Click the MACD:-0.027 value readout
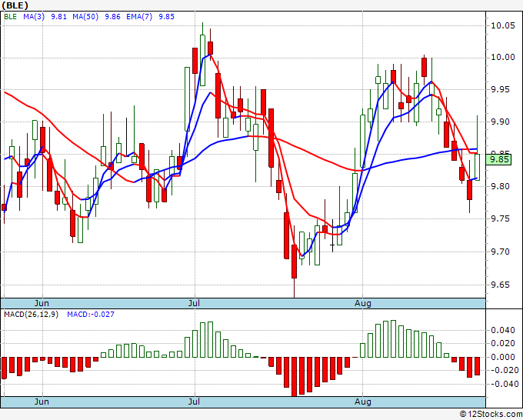The height and width of the screenshot is (420, 523). [x=91, y=315]
